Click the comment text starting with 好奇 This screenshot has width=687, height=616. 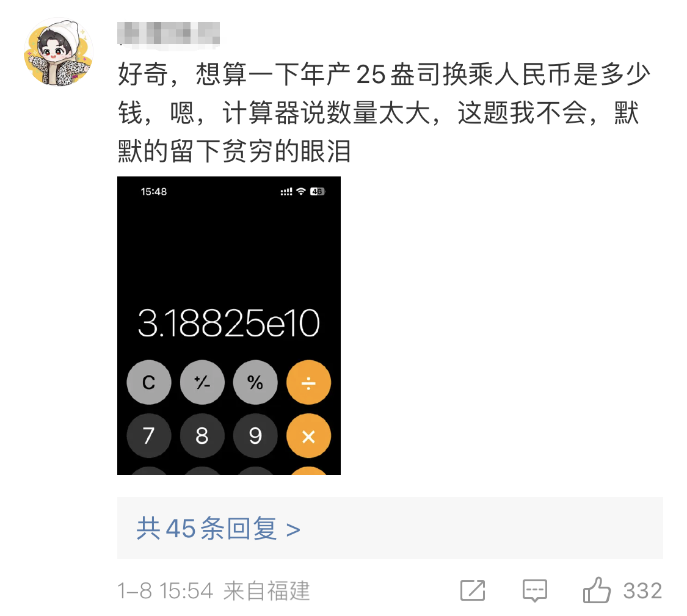point(383,112)
